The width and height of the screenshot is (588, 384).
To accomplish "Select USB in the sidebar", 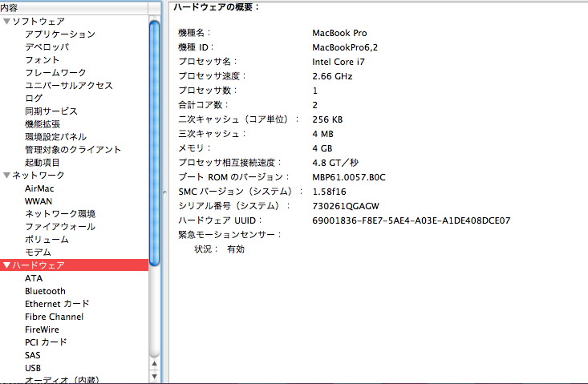I will [x=33, y=368].
